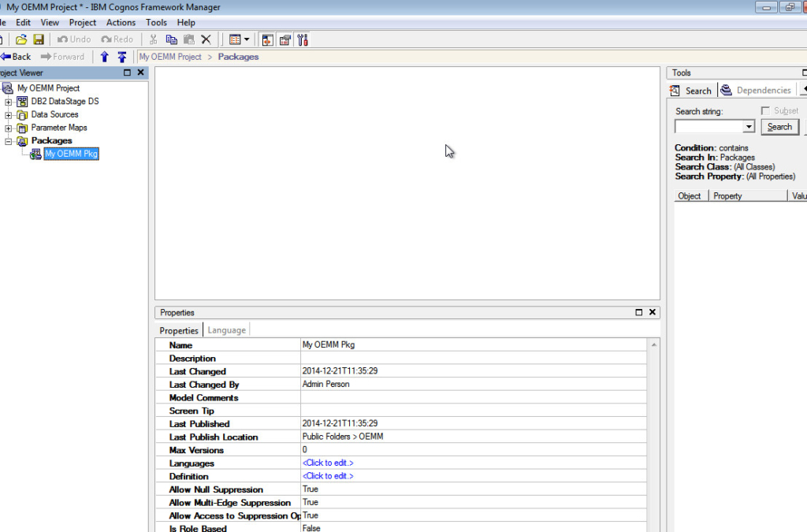
Task: Collapse the Packages folder
Action: [x=8, y=141]
